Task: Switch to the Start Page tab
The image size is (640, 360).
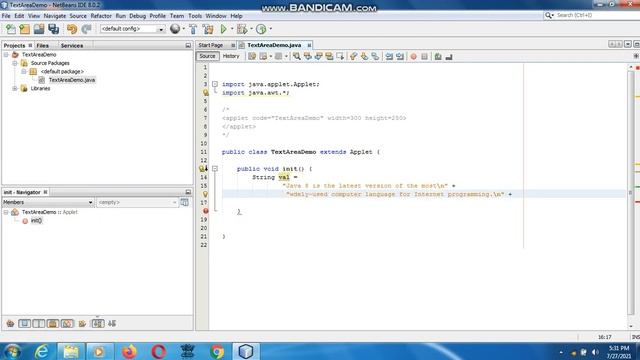Action: [211, 45]
